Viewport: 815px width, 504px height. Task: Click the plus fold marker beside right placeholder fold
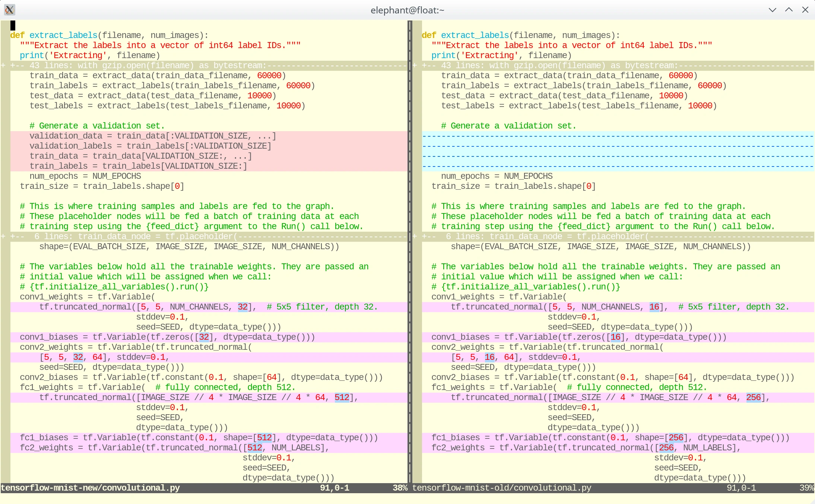point(415,237)
